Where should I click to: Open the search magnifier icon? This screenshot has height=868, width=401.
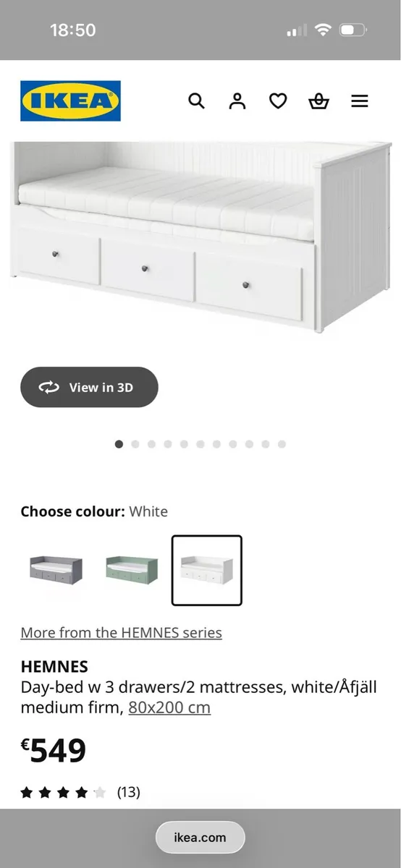pyautogui.click(x=196, y=101)
